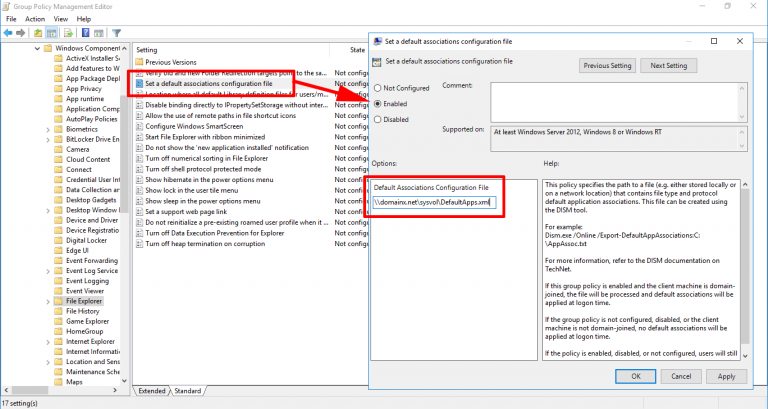Select the Not Configured radio button
The width and height of the screenshot is (768, 409).
click(x=378, y=88)
